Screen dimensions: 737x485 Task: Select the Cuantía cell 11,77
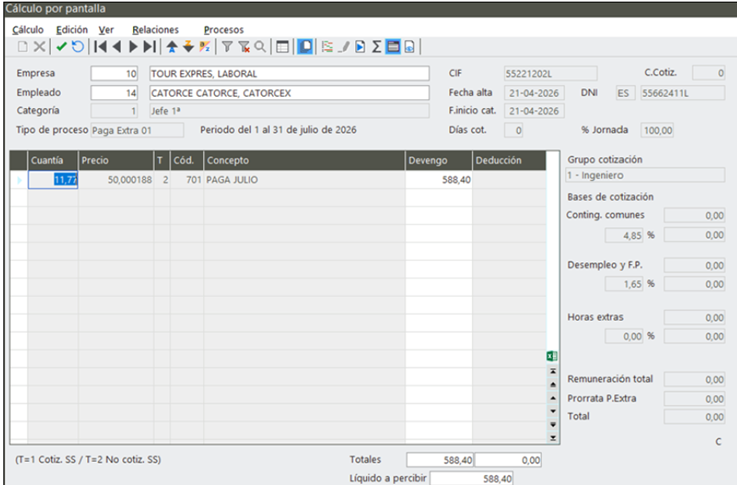tap(53, 180)
